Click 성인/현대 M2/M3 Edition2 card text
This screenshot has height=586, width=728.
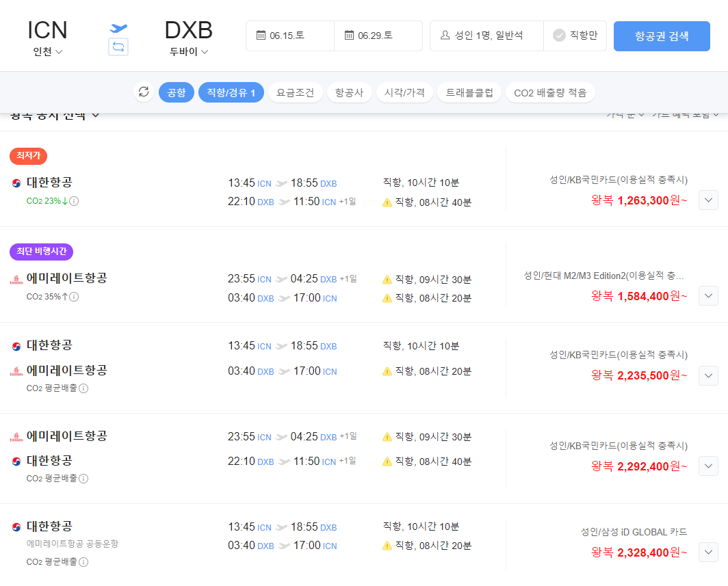603,276
